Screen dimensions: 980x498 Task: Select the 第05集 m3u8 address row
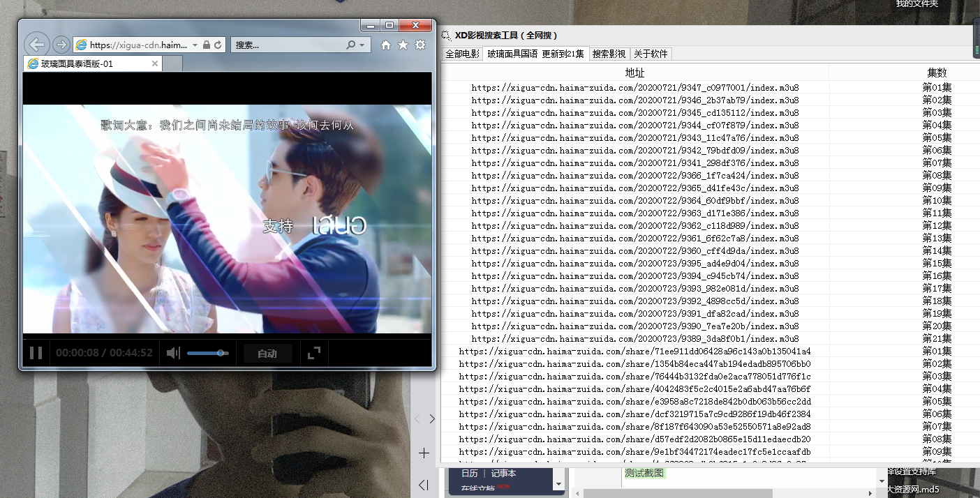(x=634, y=138)
